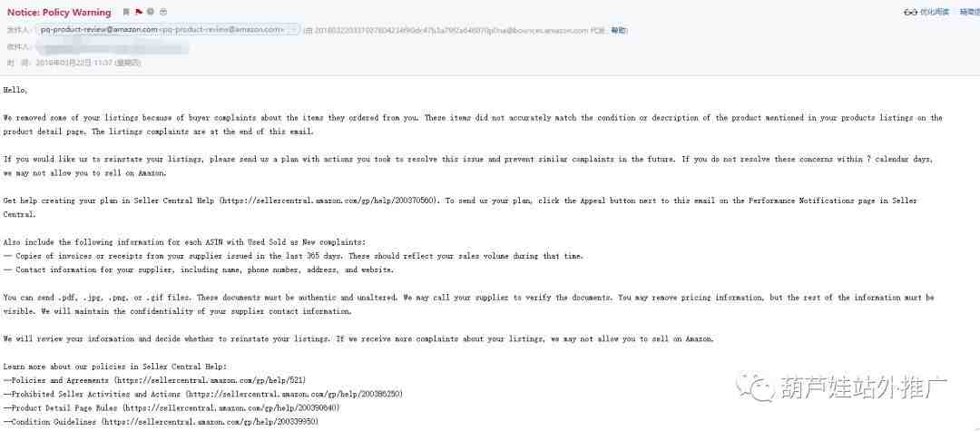Select the Notice: Policy Warning subject title

[x=59, y=12]
